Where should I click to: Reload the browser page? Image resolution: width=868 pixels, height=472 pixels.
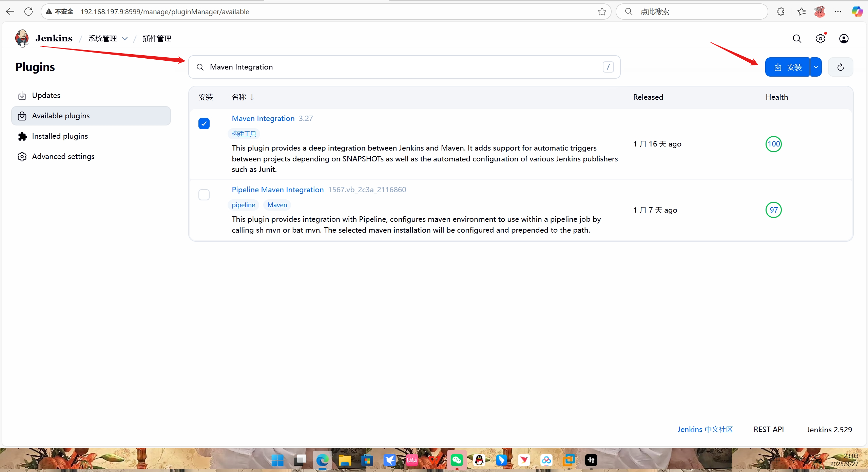[29, 12]
